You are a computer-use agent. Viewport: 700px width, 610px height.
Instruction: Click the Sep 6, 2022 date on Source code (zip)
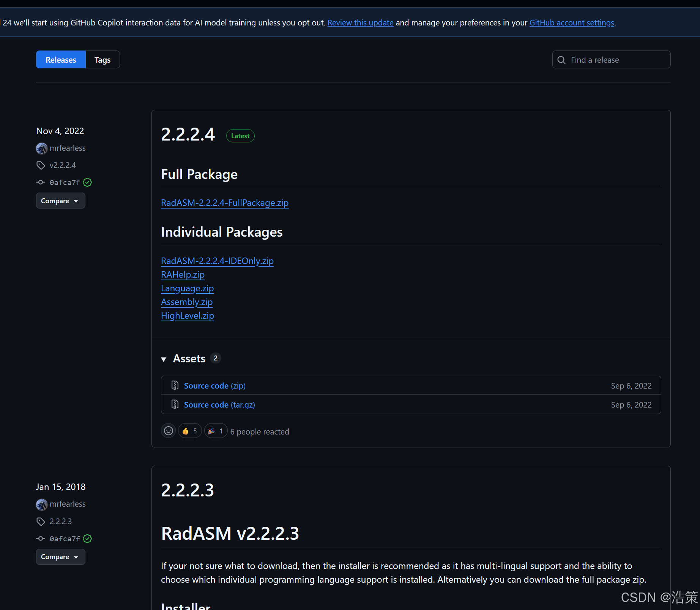pos(631,386)
